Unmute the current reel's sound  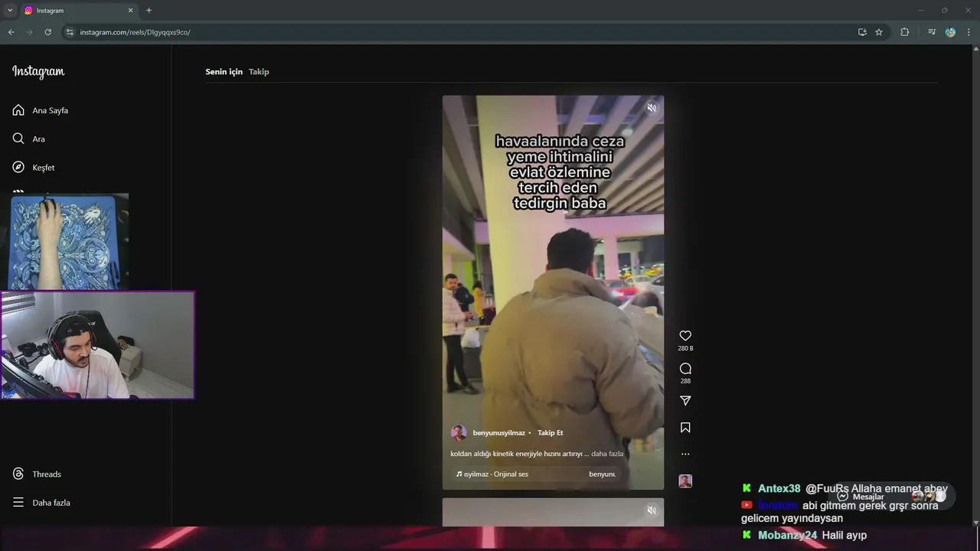[x=652, y=108]
